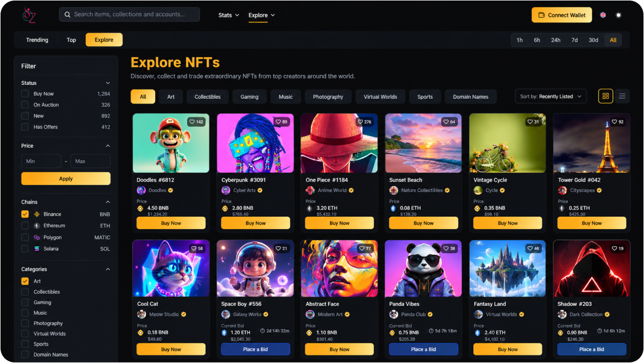This screenshot has height=363, width=644.
Task: Buy Now the Doodles #6812 NFT
Action: point(171,223)
